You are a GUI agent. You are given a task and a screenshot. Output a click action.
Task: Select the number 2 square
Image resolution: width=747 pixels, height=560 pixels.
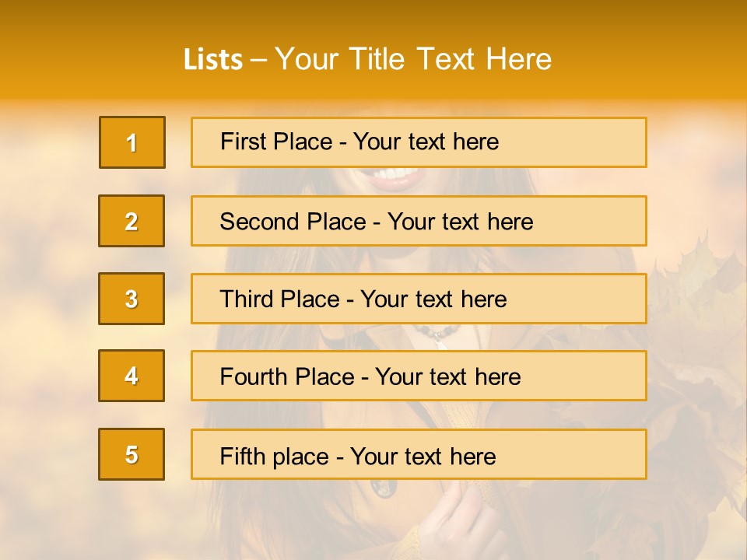[132, 221]
